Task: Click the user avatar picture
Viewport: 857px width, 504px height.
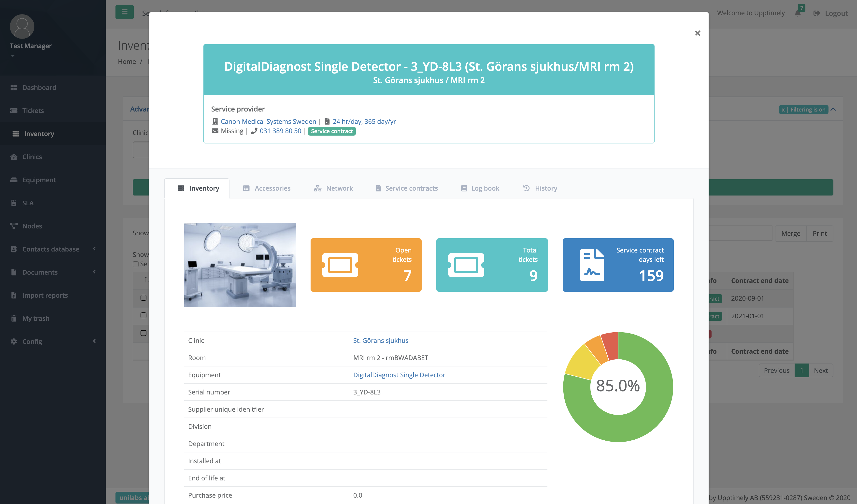Action: click(22, 27)
